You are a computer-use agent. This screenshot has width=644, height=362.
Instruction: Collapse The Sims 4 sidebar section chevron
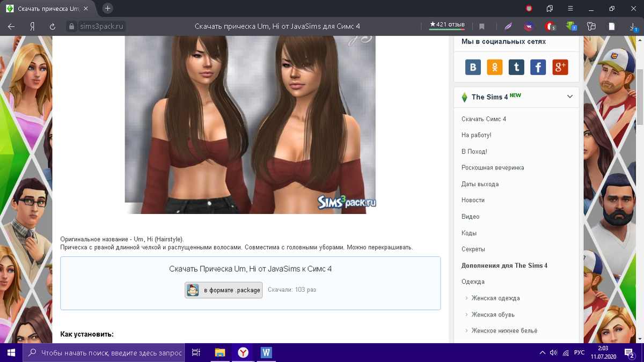pyautogui.click(x=569, y=97)
